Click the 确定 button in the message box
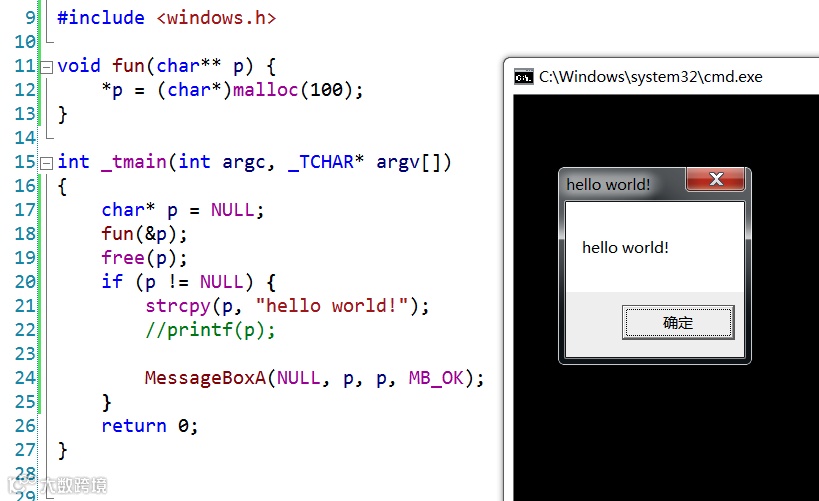819x501 pixels. point(678,322)
